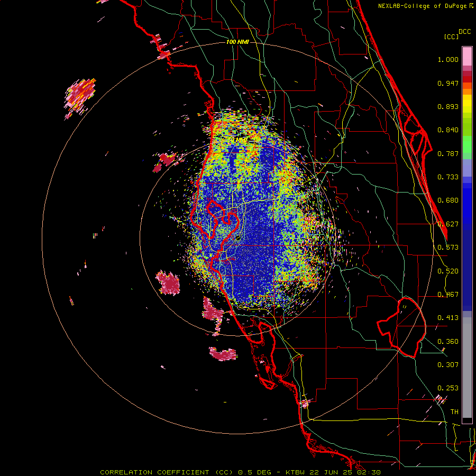This screenshot has height=476, width=476.
Task: Click the red echo blob just inside the 50 NMI ring southwest
Action: tap(168, 283)
